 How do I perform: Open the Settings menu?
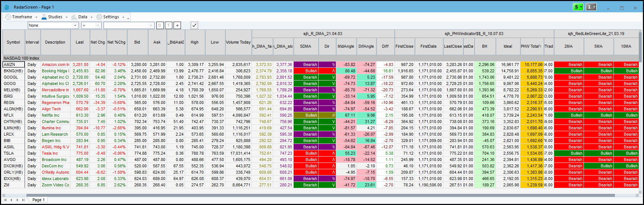(x=110, y=17)
